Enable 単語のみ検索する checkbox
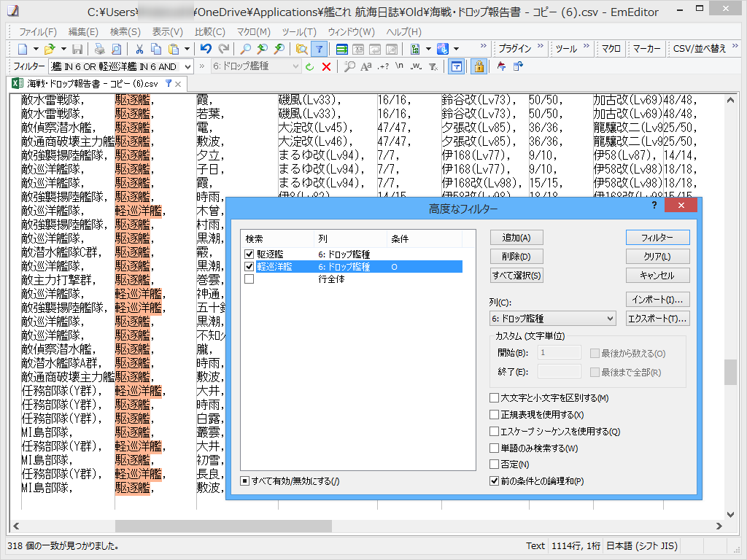Image resolution: width=747 pixels, height=560 pixels. (x=495, y=448)
